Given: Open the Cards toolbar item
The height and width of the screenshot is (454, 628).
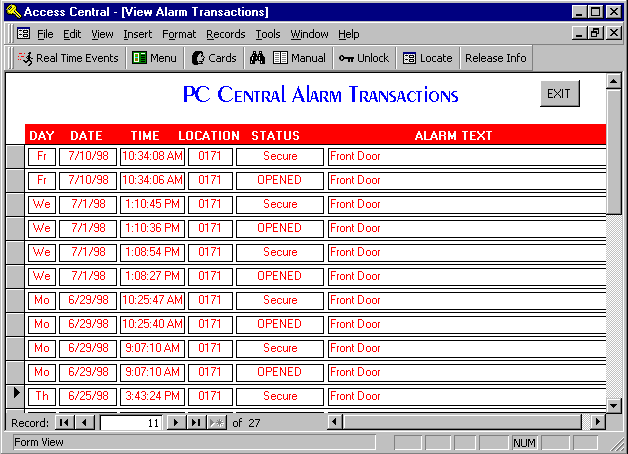Looking at the screenshot, I should (214, 58).
